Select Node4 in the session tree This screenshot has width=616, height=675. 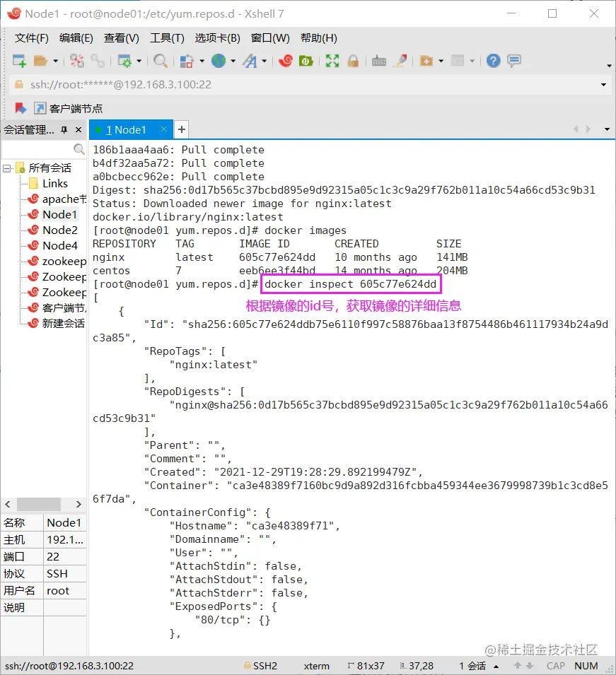pyautogui.click(x=60, y=246)
